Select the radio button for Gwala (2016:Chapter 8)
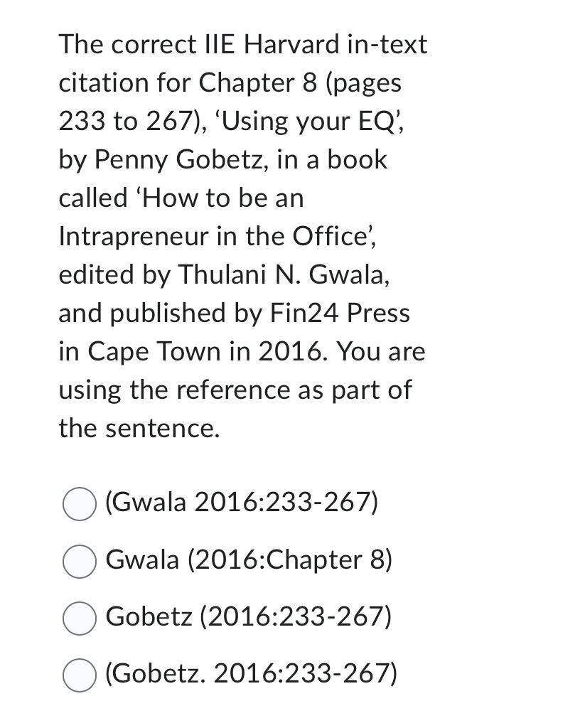 80,561
